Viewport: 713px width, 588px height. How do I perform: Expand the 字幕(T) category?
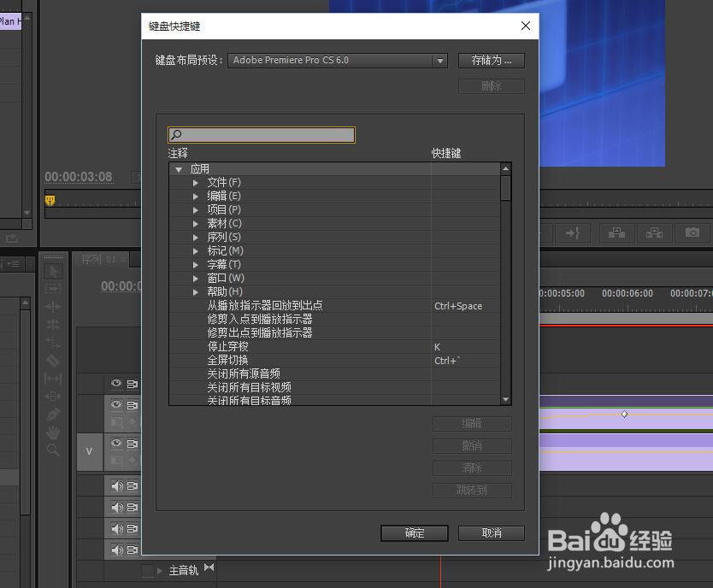tap(196, 264)
